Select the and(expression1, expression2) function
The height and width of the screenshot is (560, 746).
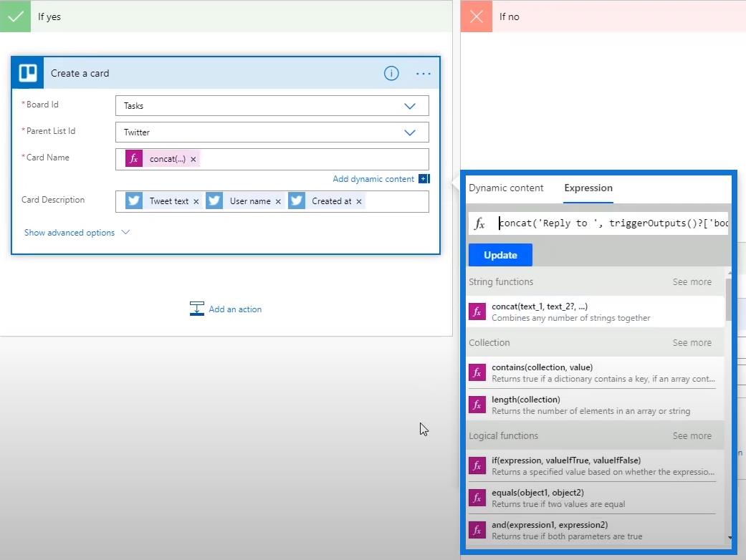tap(596, 531)
